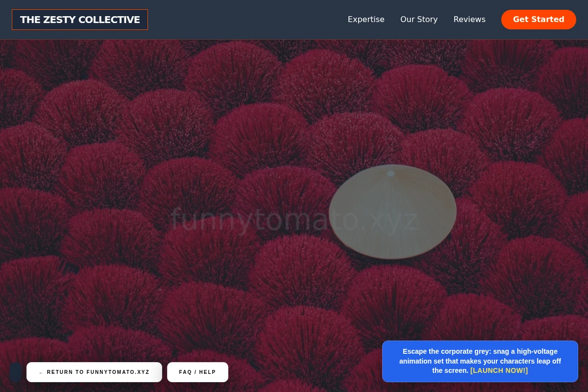Image resolution: width=588 pixels, height=392 pixels.
Task: Click the conical hat in the hero image
Action: pyautogui.click(x=392, y=212)
